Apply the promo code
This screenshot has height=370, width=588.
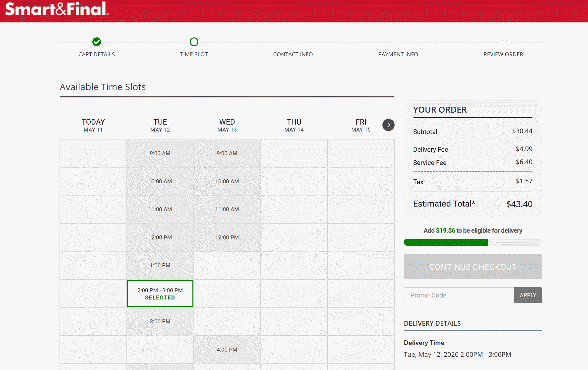pos(528,295)
